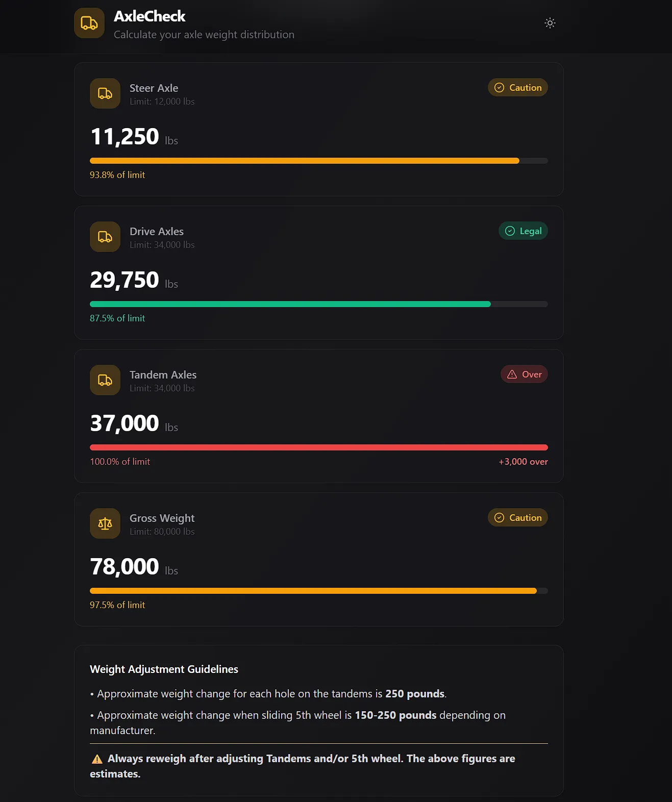The height and width of the screenshot is (802, 672).
Task: Click the Tandem Axles Over warning badge
Action: (x=524, y=374)
